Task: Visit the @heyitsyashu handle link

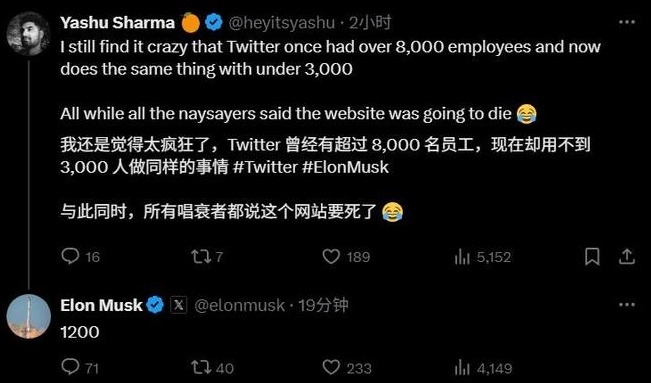Action: tap(281, 22)
